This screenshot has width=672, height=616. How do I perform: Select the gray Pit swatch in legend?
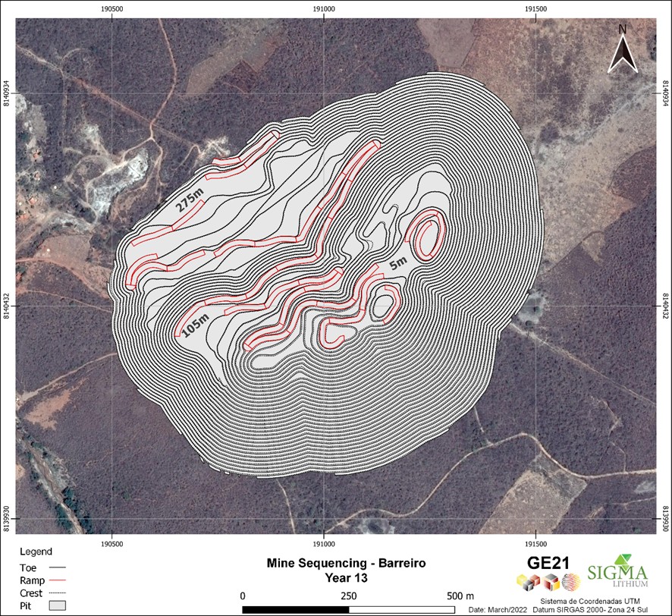pos(57,605)
